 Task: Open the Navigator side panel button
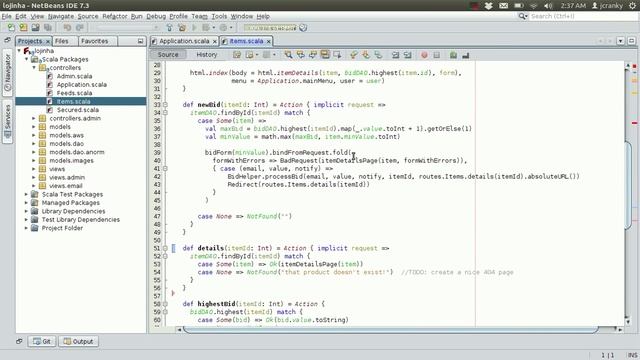(8, 73)
